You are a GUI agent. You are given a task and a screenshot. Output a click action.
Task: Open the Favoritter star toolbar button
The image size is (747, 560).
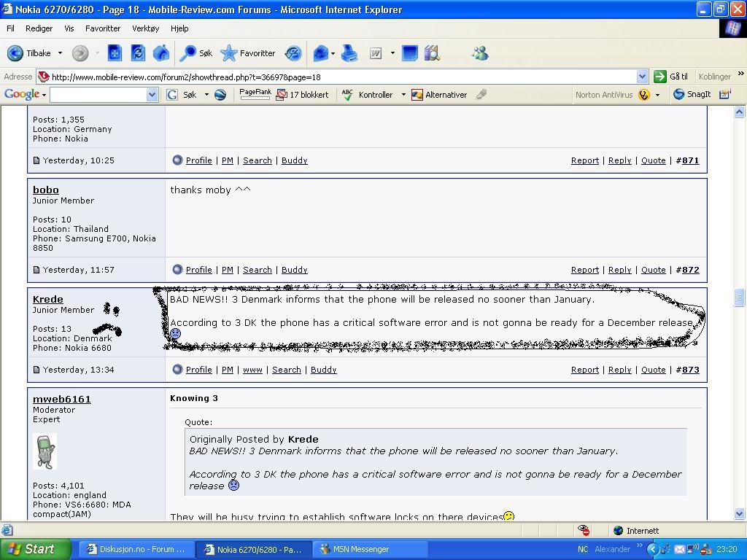(x=248, y=53)
